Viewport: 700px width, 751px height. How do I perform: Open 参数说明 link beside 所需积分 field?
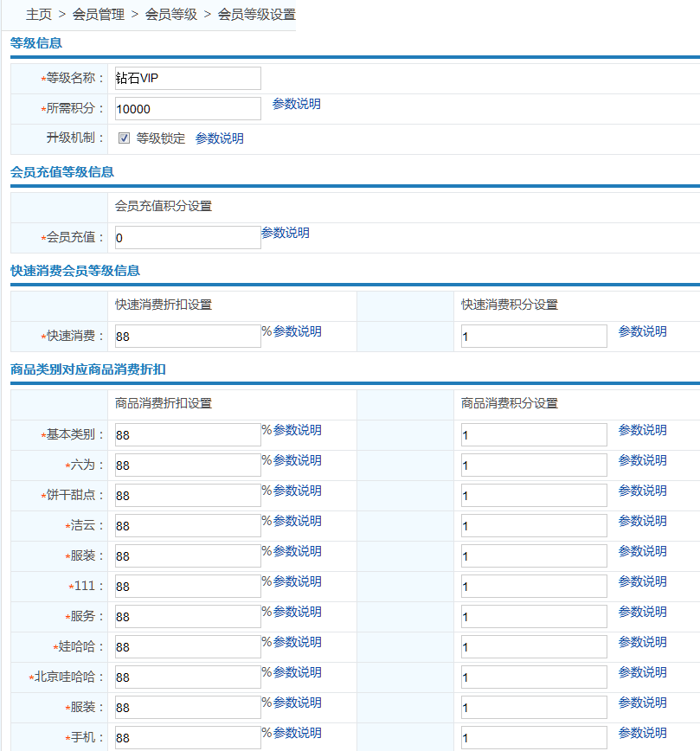click(x=296, y=104)
